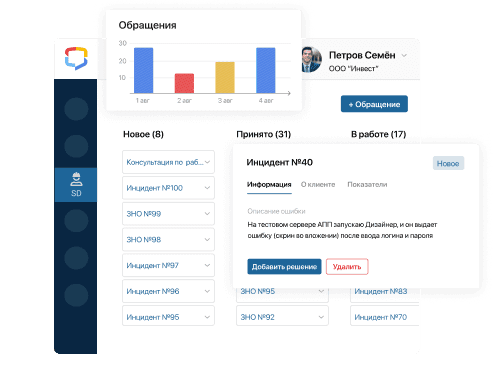Switch to the О клиенте tab
This screenshot has width=500, height=367.
[x=318, y=184]
